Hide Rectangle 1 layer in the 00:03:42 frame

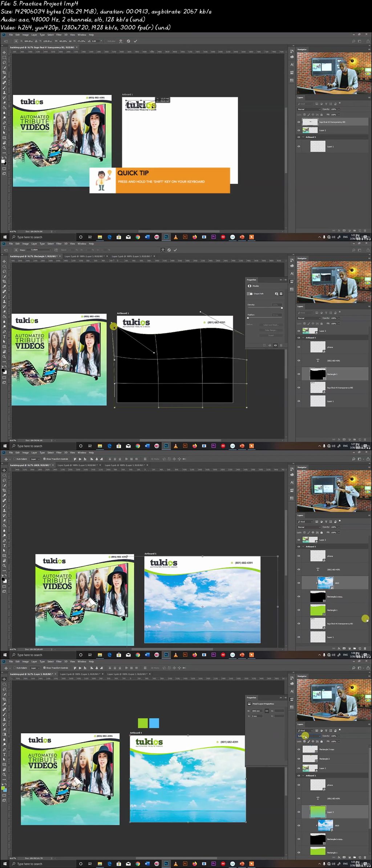pyautogui.click(x=299, y=374)
